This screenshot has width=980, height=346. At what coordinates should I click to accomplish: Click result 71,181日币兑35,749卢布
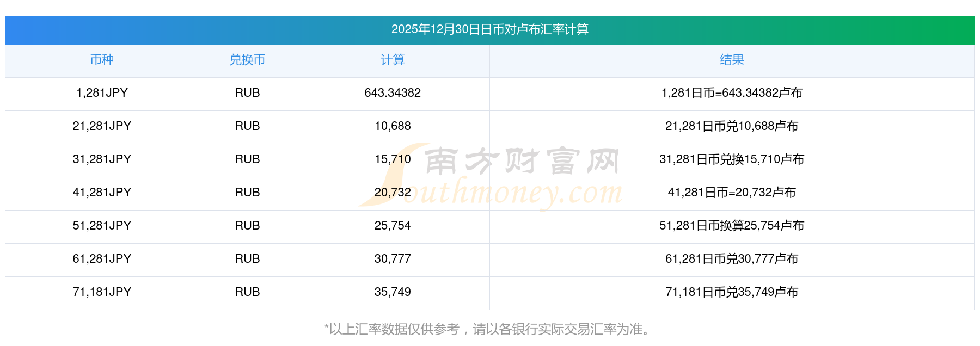732,292
